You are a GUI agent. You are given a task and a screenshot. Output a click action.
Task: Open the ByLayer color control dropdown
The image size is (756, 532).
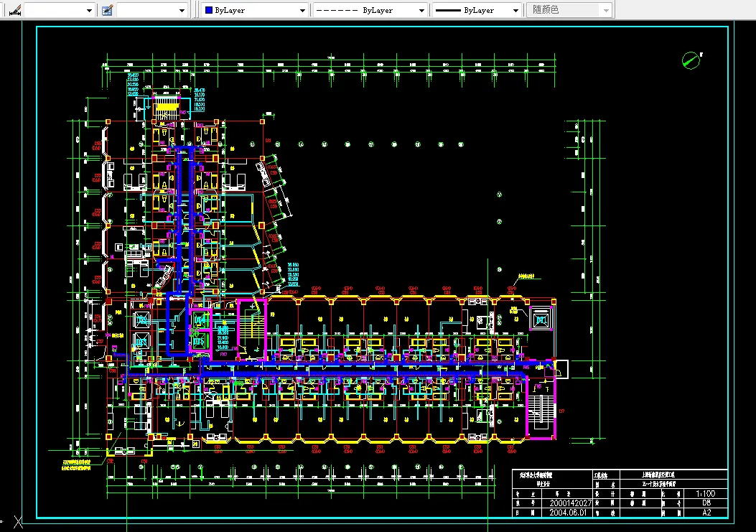255,9
